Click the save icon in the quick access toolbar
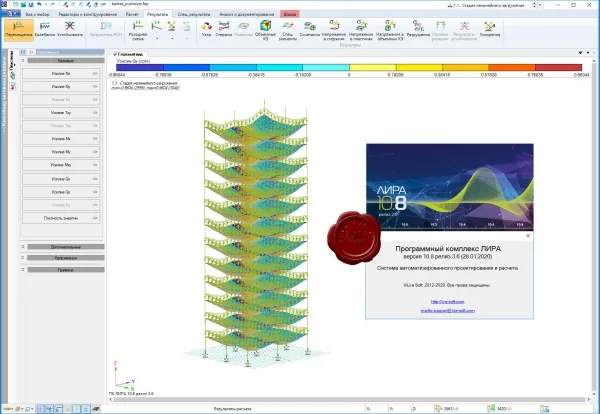 (31, 4)
